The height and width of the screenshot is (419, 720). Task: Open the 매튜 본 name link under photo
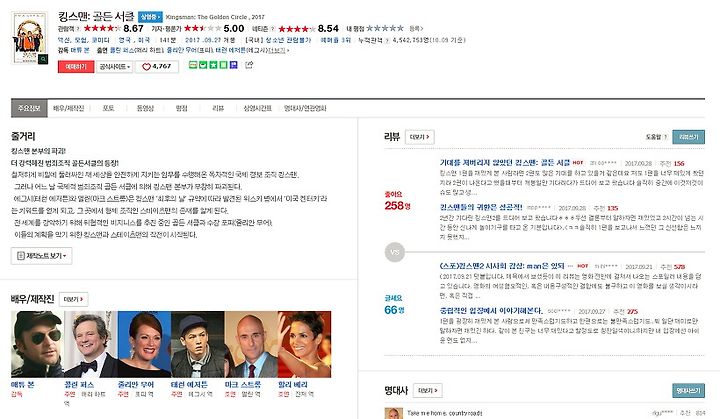pyautogui.click(x=22, y=385)
